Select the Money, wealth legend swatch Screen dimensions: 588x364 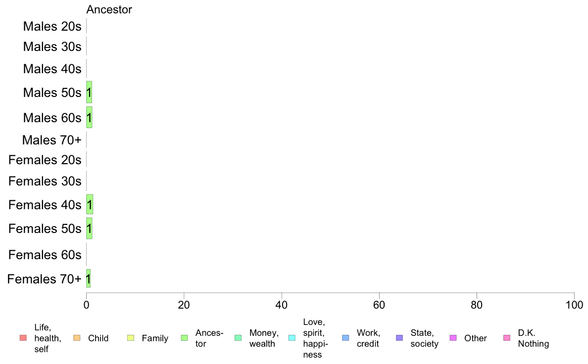pyautogui.click(x=238, y=338)
